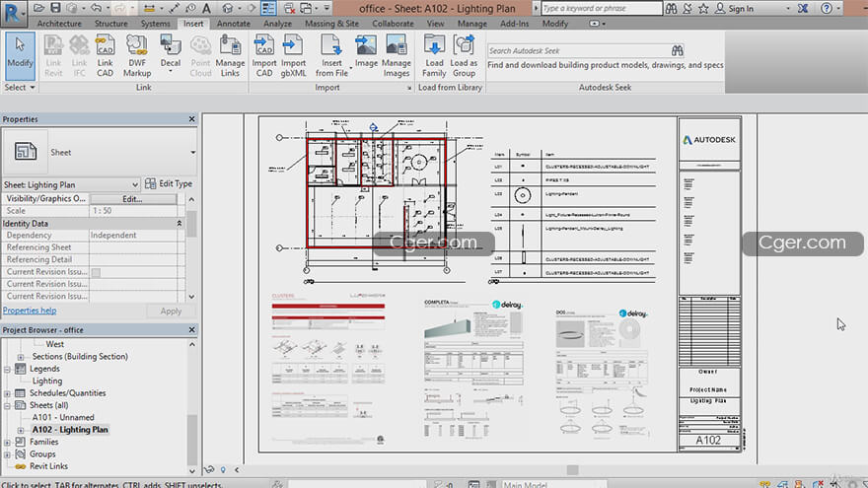Open the Structure ribbon tab

coord(110,24)
